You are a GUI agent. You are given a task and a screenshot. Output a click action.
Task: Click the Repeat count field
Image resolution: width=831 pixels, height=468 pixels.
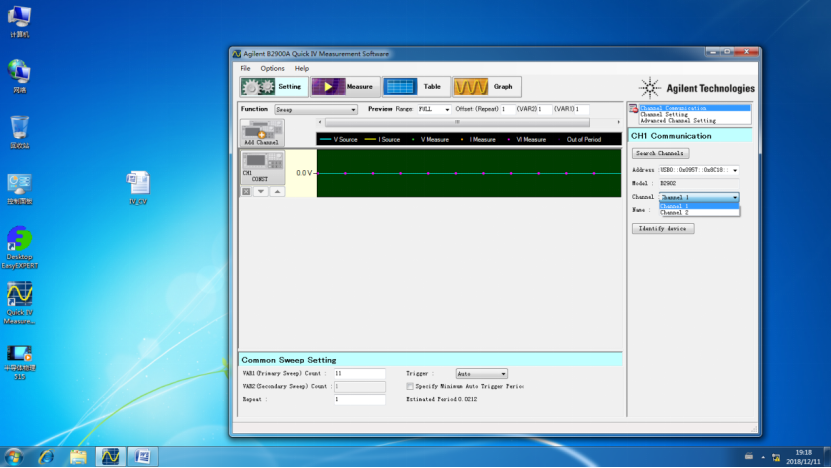pos(359,399)
